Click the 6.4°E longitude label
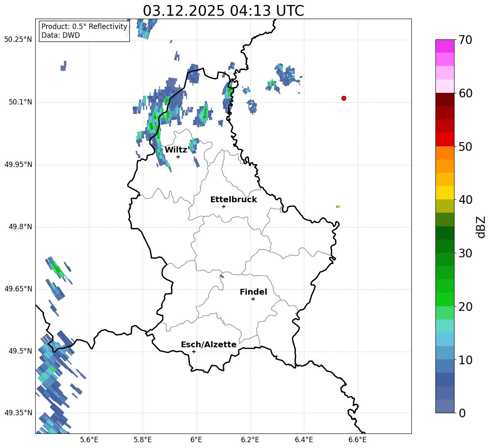This screenshot has height=448, width=491. pos(304,440)
